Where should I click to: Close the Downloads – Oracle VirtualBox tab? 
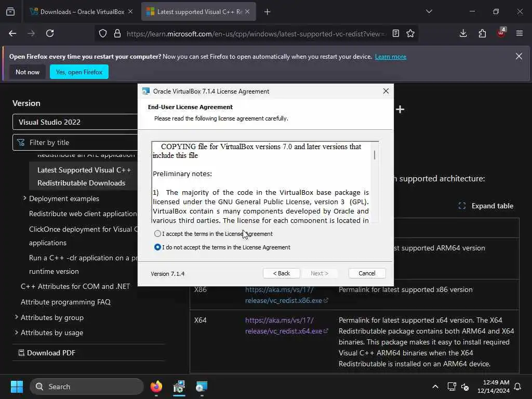[130, 12]
